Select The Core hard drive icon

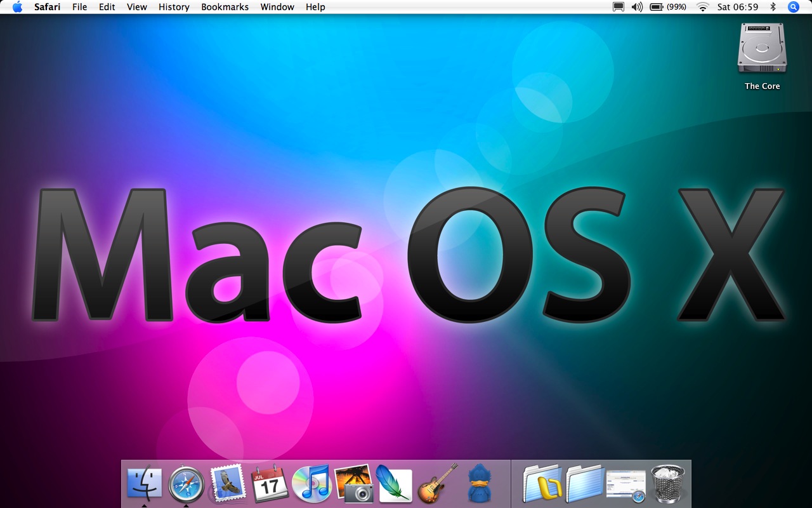762,48
